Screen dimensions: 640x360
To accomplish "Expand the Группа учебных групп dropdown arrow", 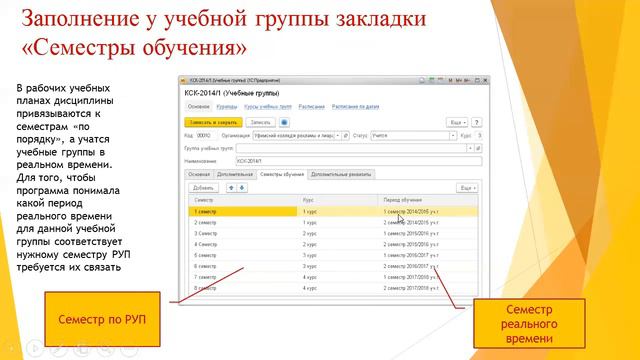I will coord(470,148).
